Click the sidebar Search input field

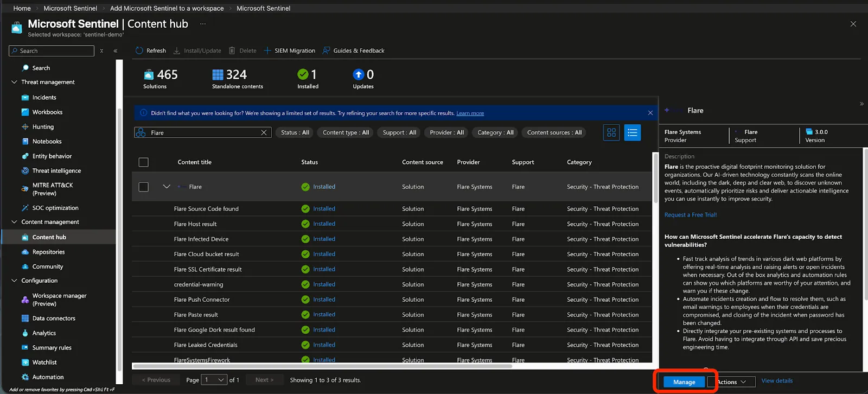pos(52,51)
